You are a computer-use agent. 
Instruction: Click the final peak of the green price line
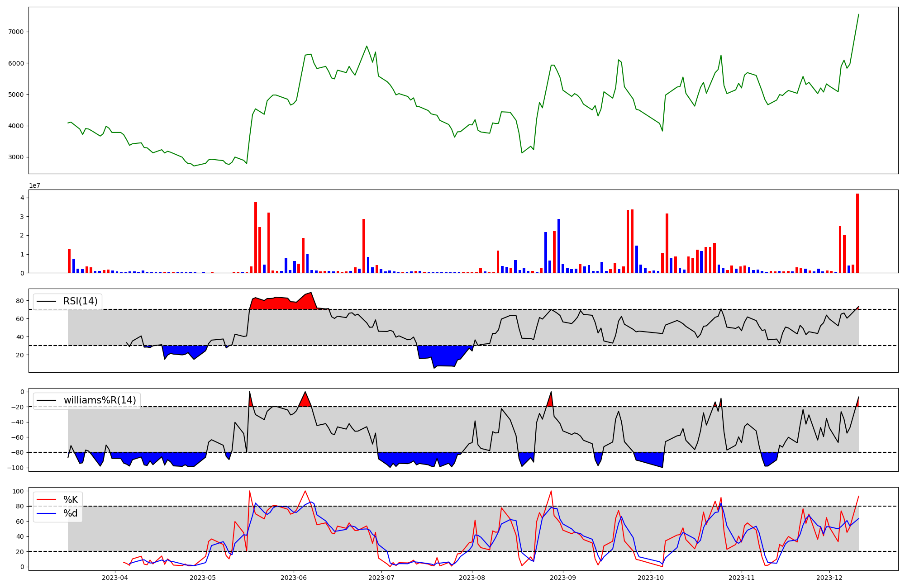click(x=858, y=14)
